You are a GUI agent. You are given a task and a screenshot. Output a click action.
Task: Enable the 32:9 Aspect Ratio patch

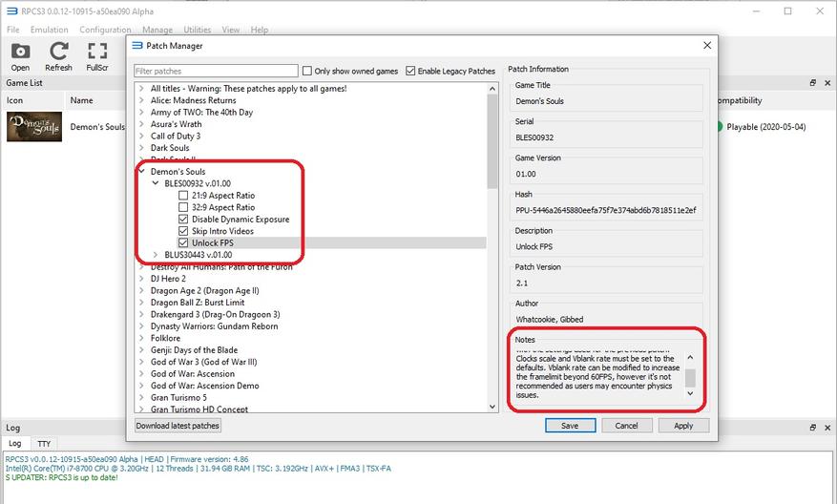(183, 207)
